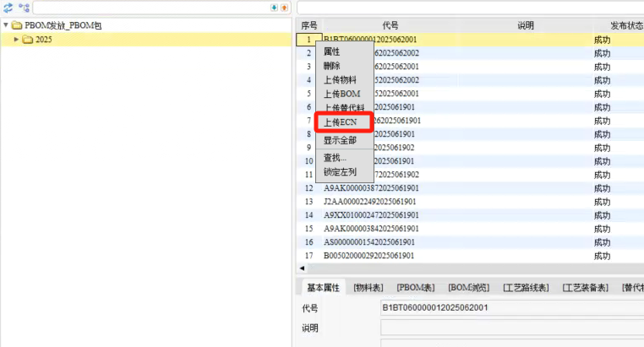Image resolution: width=644 pixels, height=347 pixels.
Task: Click the left scroll arrow under the table
Action: click(302, 268)
